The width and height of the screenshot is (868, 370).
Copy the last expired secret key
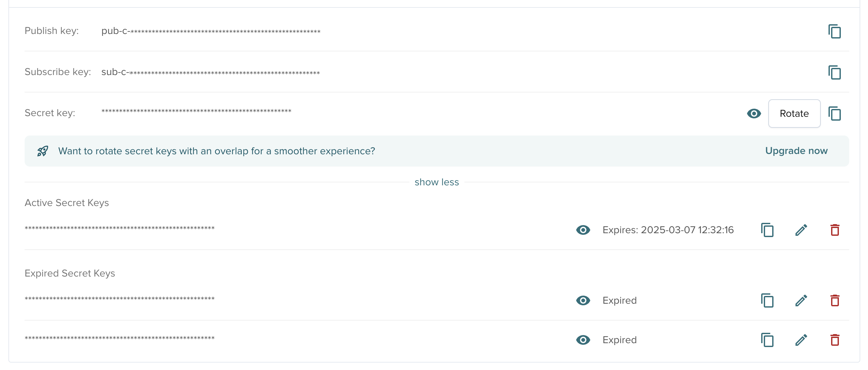coord(767,340)
